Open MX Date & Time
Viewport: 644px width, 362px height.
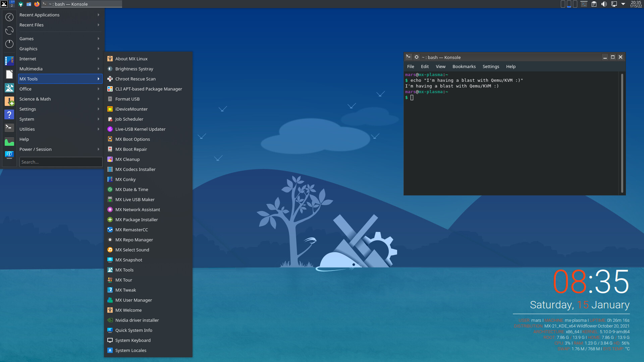(148, 189)
